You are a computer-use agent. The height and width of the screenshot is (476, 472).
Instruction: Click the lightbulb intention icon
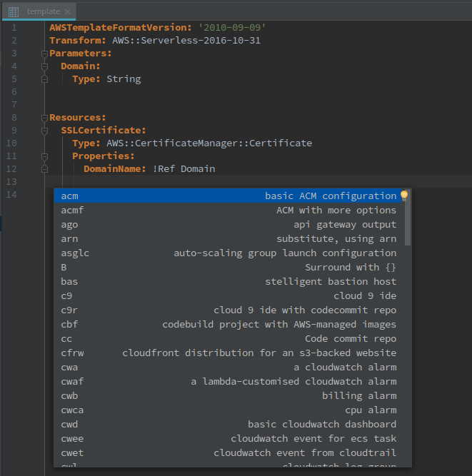pos(404,196)
